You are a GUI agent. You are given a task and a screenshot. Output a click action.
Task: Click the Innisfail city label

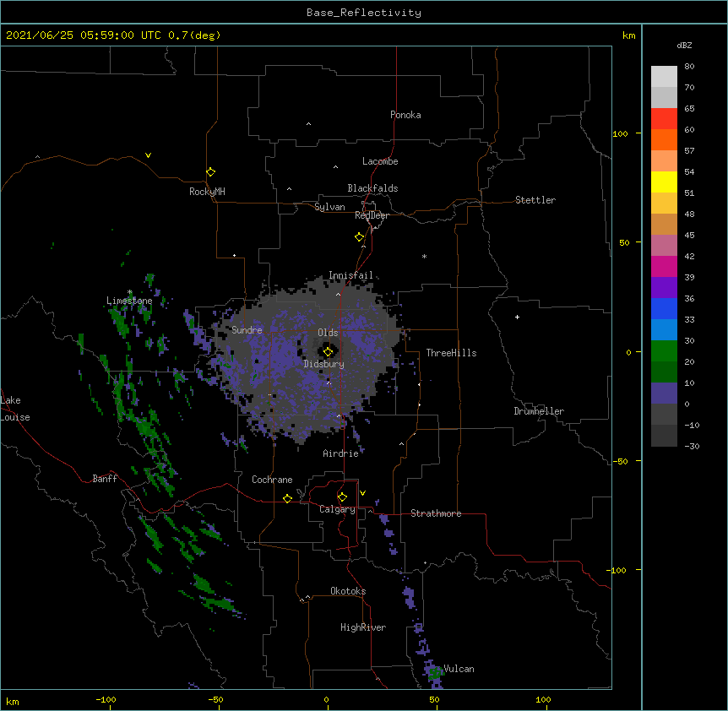pyautogui.click(x=350, y=275)
